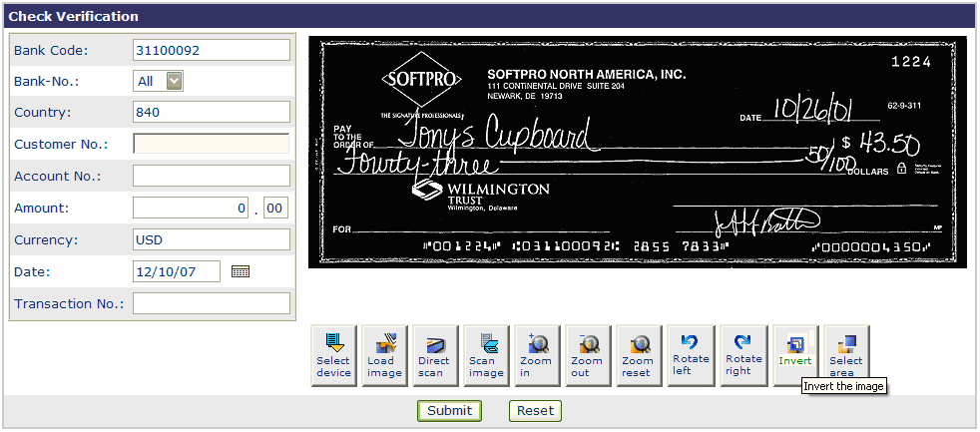Open the calendar date picker icon
Screen dimensions: 980x432
tap(240, 271)
